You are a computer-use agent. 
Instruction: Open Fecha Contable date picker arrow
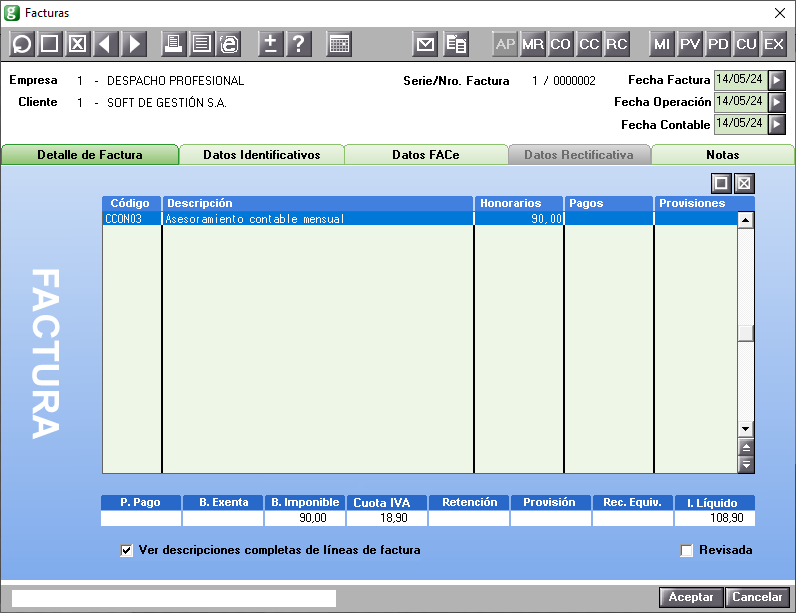(x=777, y=124)
